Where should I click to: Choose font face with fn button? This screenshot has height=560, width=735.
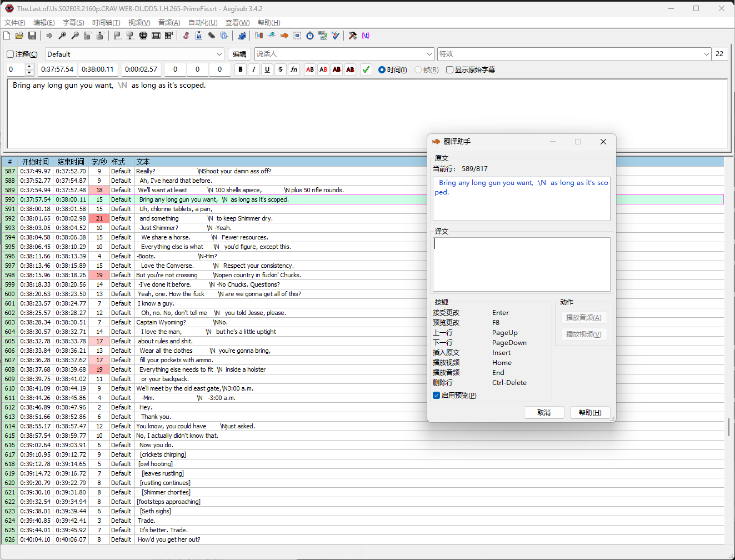(294, 69)
